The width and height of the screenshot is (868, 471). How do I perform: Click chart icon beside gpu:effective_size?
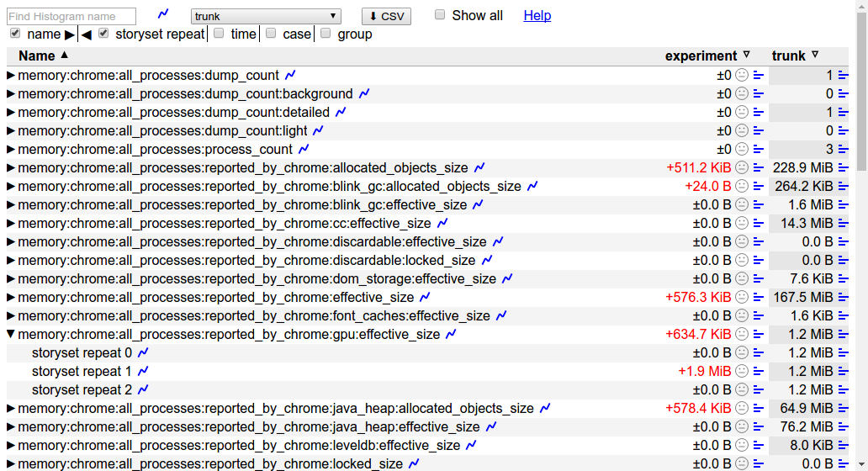click(x=451, y=334)
